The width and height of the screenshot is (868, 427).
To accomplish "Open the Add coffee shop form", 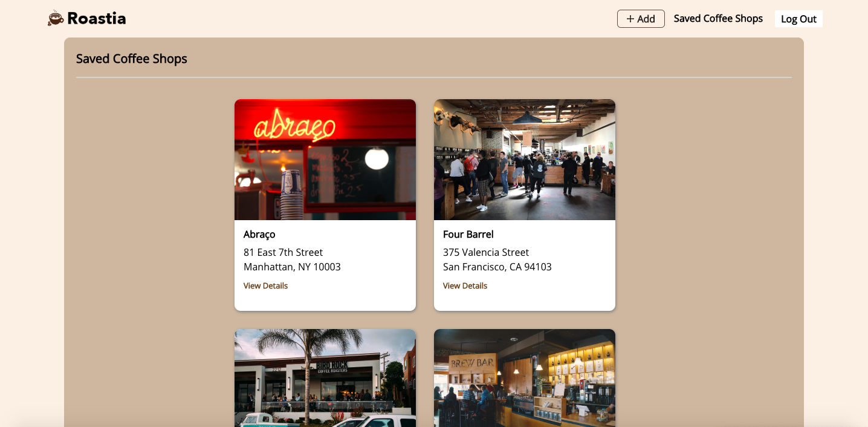I will pyautogui.click(x=640, y=19).
